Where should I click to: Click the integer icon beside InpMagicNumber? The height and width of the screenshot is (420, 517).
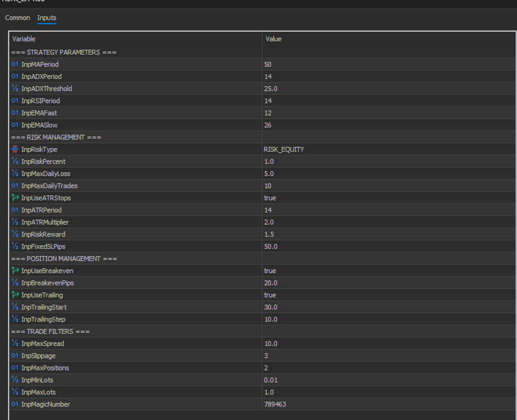[x=15, y=404]
